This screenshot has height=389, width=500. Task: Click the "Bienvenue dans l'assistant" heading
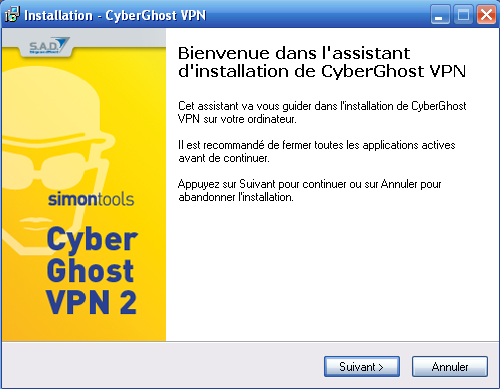pyautogui.click(x=294, y=53)
